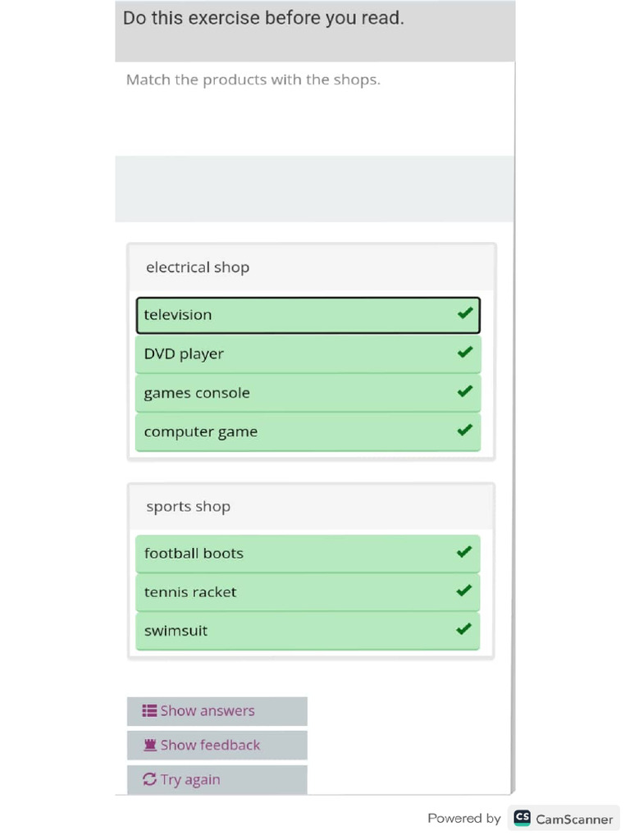Image resolution: width=630 pixels, height=840 pixels.
Task: Click the checkmark on games console row
Action: (465, 391)
